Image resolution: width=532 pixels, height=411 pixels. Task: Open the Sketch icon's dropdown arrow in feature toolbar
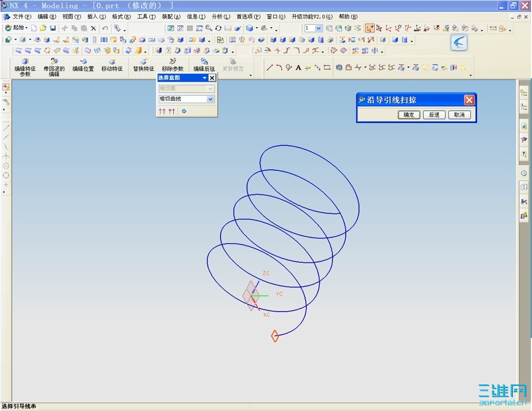point(15,40)
